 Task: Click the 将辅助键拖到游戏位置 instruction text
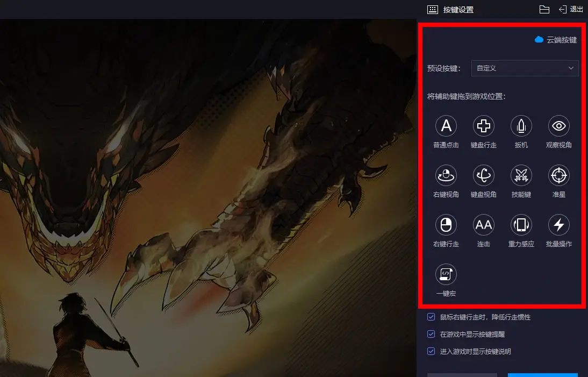click(x=467, y=96)
